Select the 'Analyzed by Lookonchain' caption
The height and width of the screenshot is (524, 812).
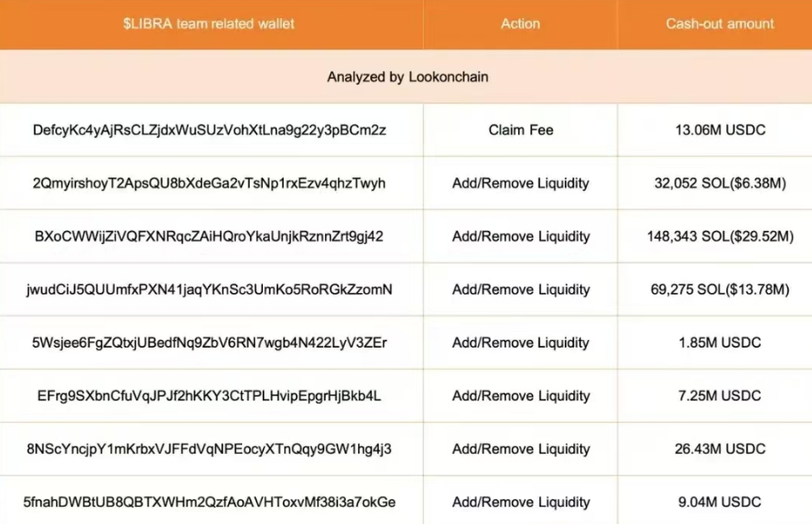tap(407, 77)
